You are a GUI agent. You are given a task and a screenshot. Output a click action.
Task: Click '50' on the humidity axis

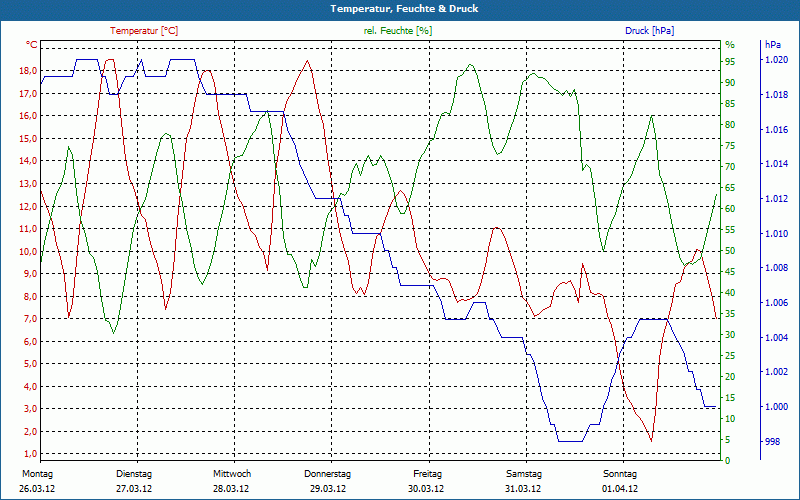[730, 251]
